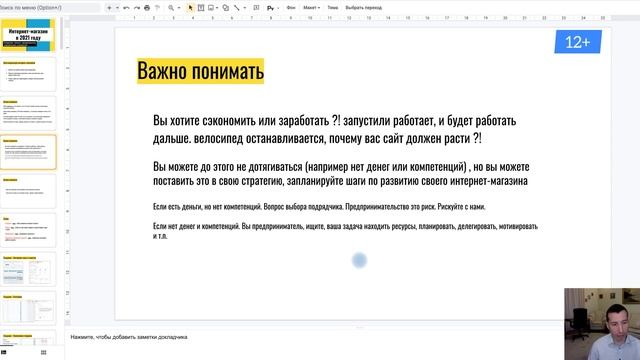Viewport: 640px width, 360px height.
Task: Print the presentation
Action: tap(147, 8)
